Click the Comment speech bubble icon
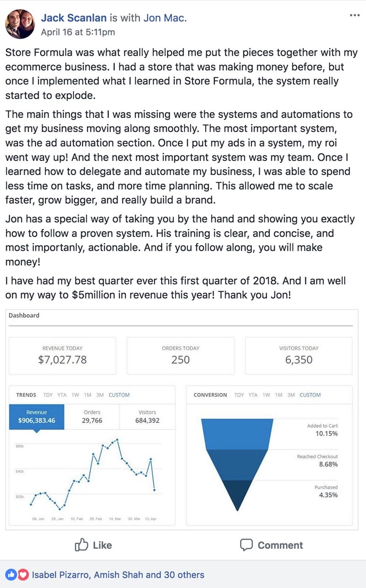The height and width of the screenshot is (588, 366). (x=247, y=545)
